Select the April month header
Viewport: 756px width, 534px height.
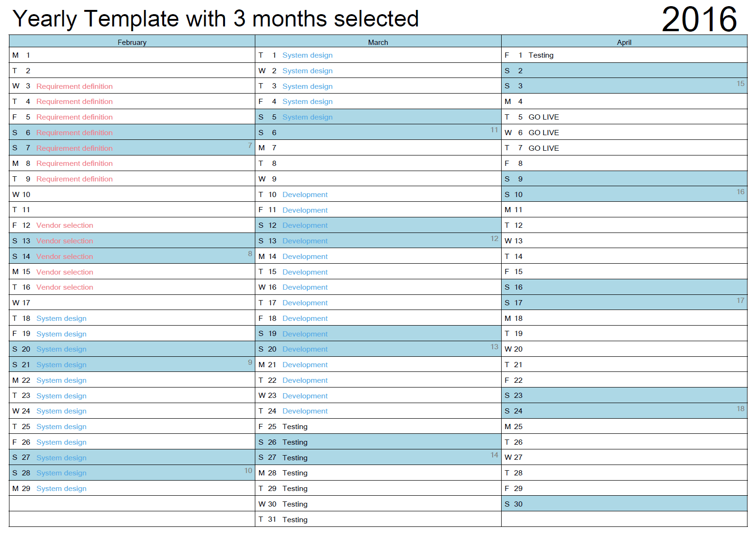624,42
